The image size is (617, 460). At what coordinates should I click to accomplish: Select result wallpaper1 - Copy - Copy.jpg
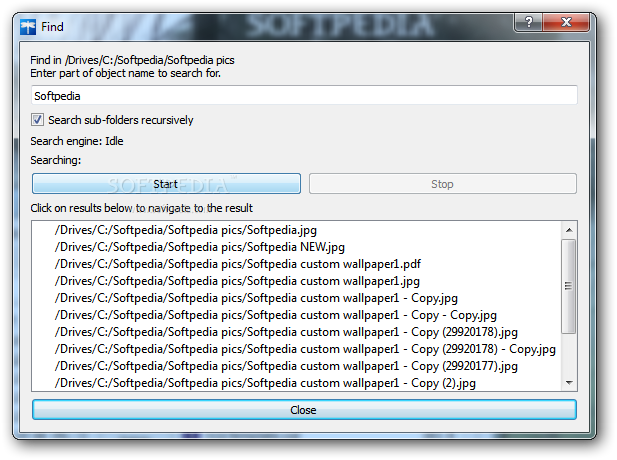[x=275, y=315]
